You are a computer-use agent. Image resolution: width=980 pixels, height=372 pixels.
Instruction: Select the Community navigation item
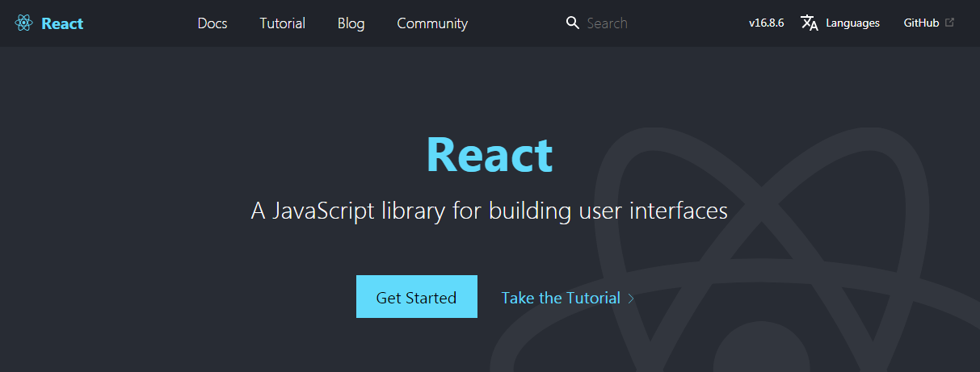click(x=432, y=23)
